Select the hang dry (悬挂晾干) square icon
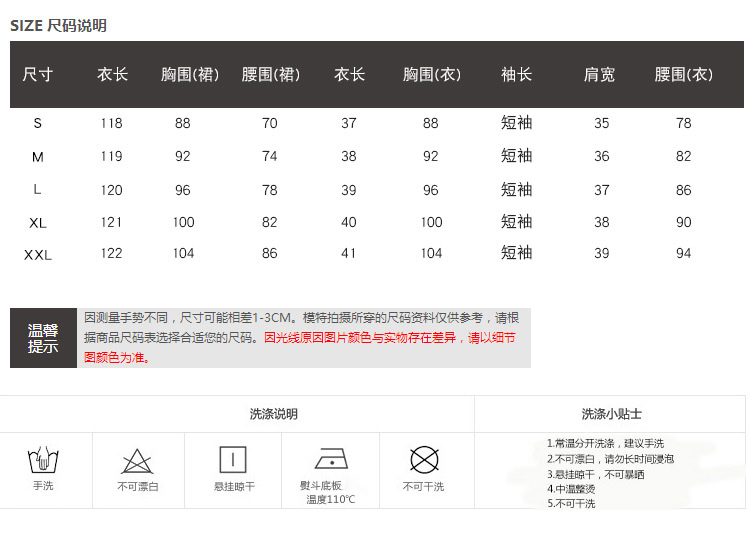 pos(233,460)
